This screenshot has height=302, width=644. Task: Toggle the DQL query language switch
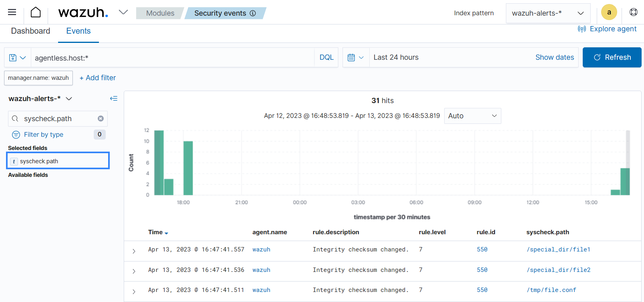click(326, 57)
